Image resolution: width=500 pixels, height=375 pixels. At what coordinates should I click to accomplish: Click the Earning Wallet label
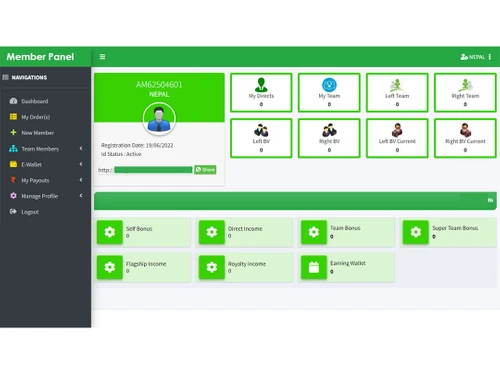point(348,263)
